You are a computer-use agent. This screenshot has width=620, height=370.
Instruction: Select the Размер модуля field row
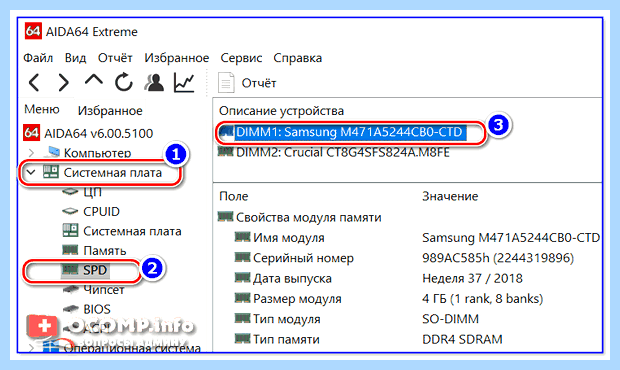coord(297,299)
